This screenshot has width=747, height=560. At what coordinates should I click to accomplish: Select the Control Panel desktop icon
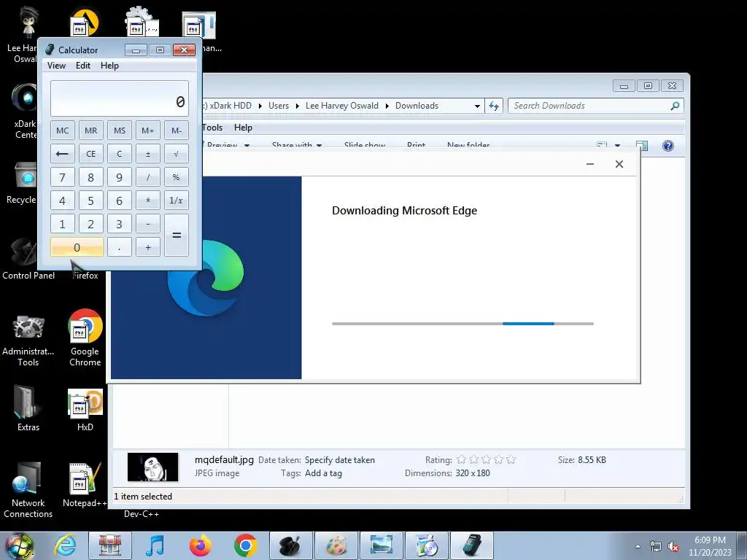click(28, 260)
